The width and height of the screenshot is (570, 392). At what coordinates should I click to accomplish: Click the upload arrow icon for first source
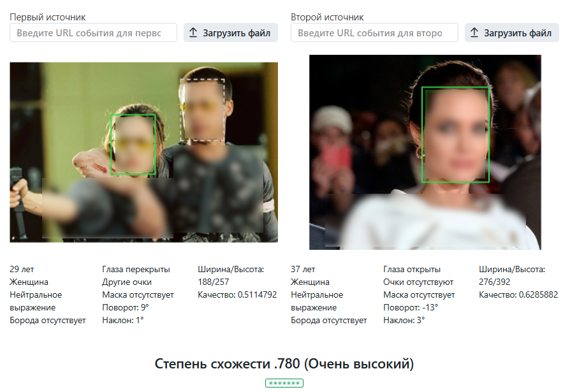coord(193,33)
